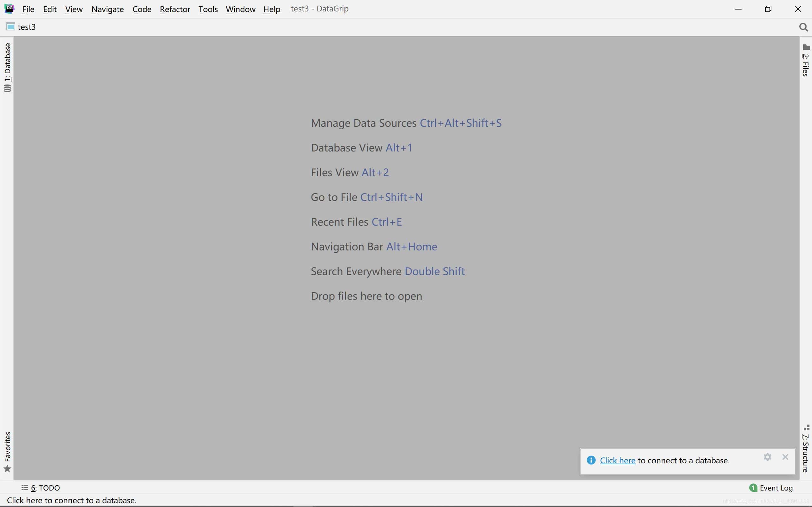Click the notification settings gear icon
The width and height of the screenshot is (812, 507).
767,457
